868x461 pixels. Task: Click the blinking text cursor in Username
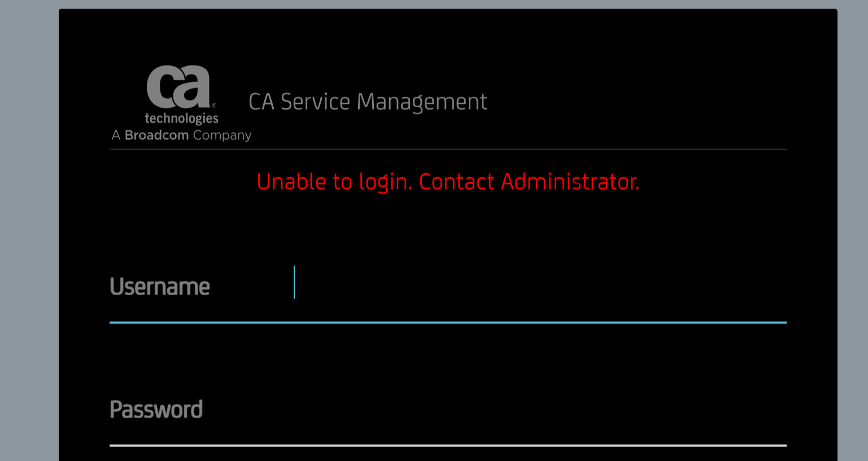coord(294,282)
